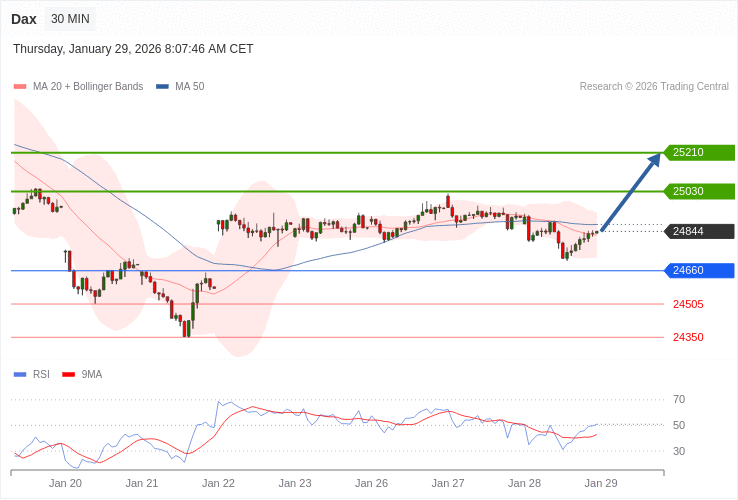This screenshot has width=738, height=500.
Task: Click the 'Jan 21' date axis label
Action: [x=142, y=484]
